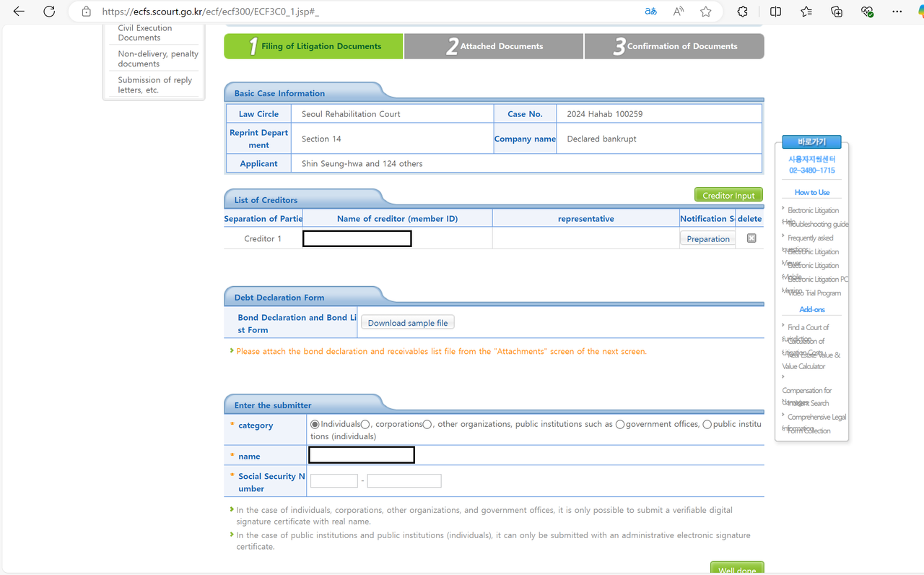Open the translate page icon in address bar

[x=651, y=12]
